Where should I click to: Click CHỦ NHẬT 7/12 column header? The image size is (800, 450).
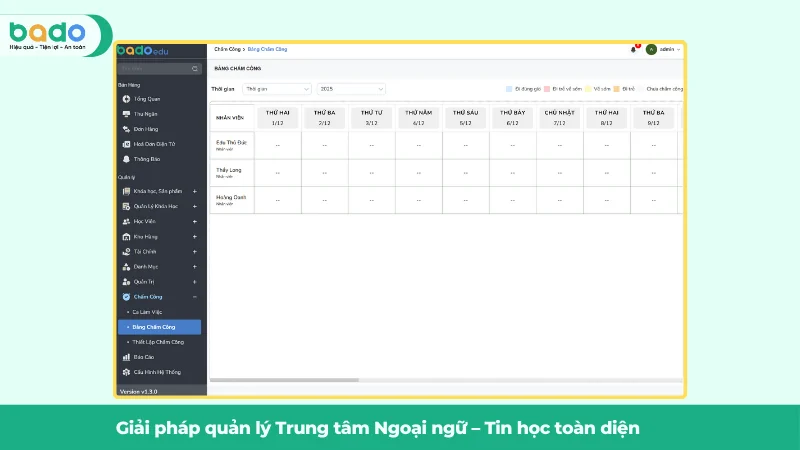[x=559, y=118]
